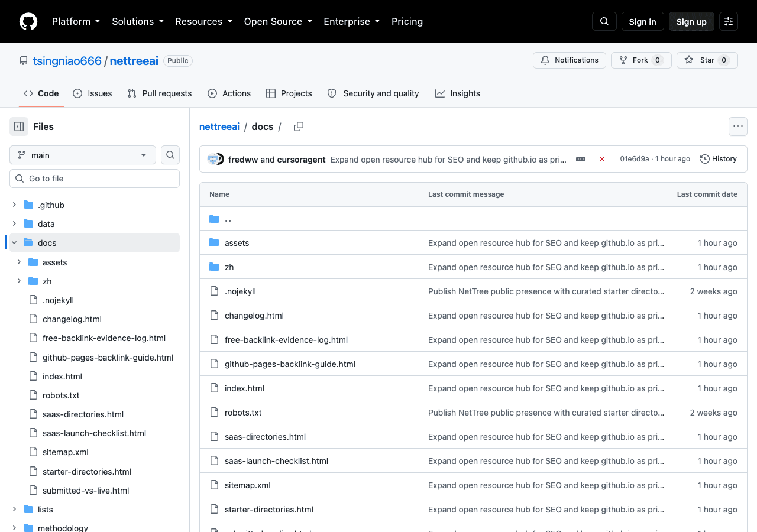Click the file icon of index.html in the sidebar
This screenshot has width=757, height=532.
(x=33, y=377)
